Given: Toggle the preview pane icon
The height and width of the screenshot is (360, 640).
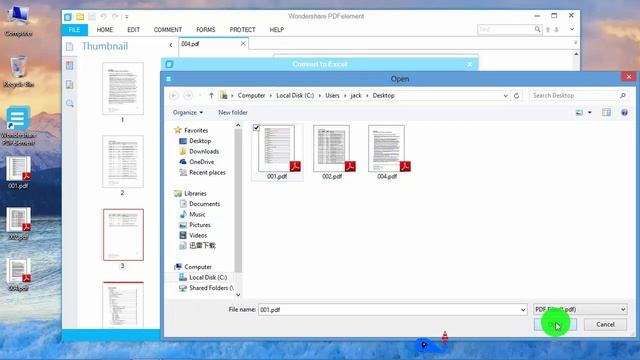Looking at the screenshot, I should point(607,112).
